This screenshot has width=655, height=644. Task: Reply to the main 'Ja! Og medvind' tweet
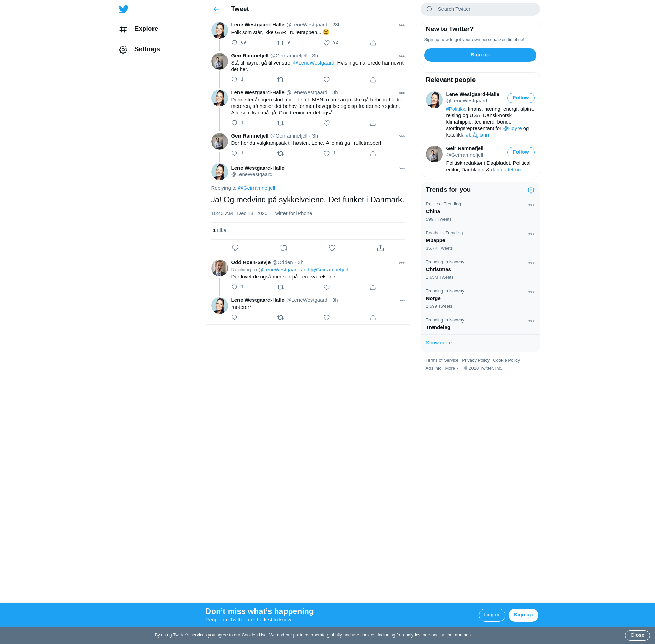(x=235, y=248)
